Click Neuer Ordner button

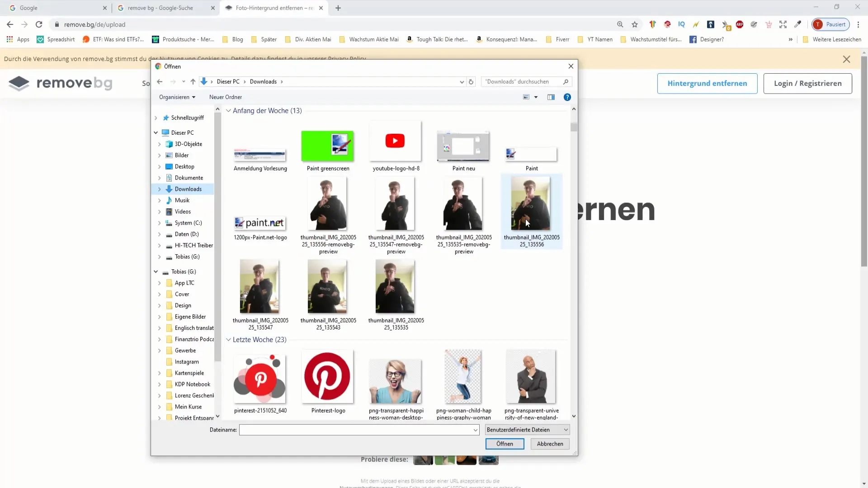(x=226, y=97)
